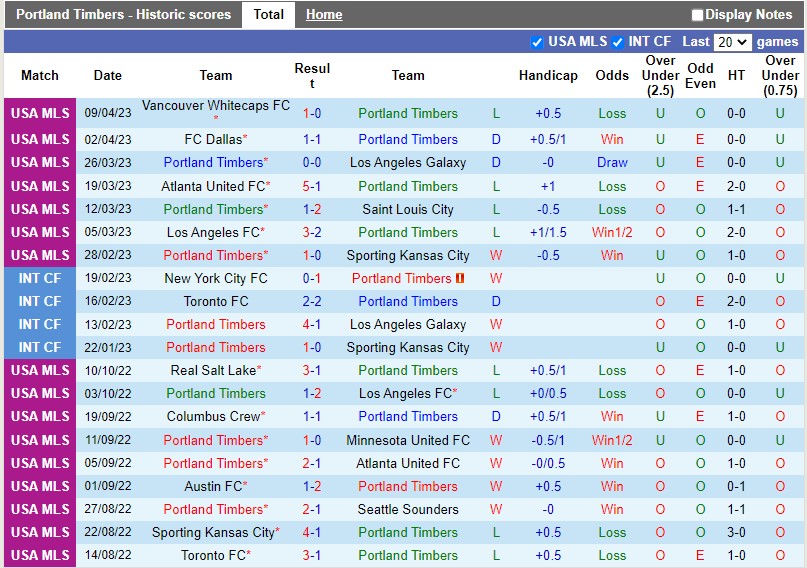Click Toronto FC in the 2-2 match row
This screenshot has width=807, height=568.
click(x=216, y=301)
